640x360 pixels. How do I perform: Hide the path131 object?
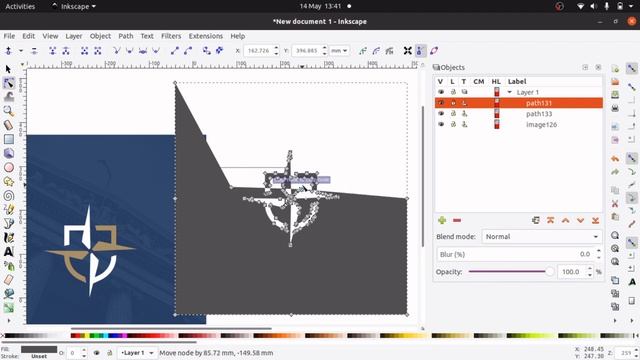(441, 103)
